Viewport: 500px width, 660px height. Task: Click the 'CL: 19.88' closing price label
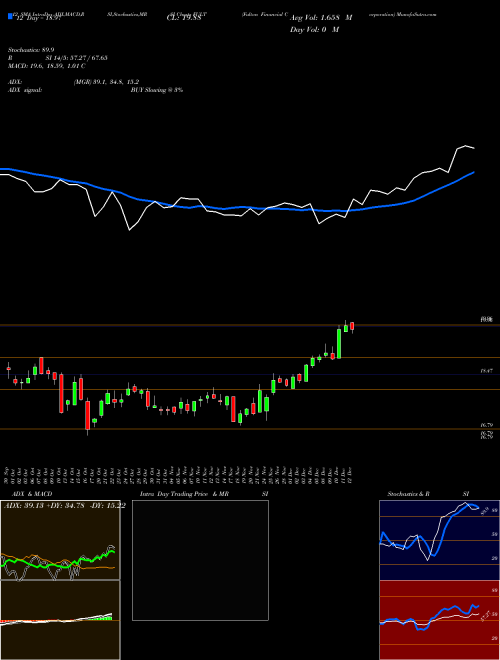pyautogui.click(x=184, y=18)
